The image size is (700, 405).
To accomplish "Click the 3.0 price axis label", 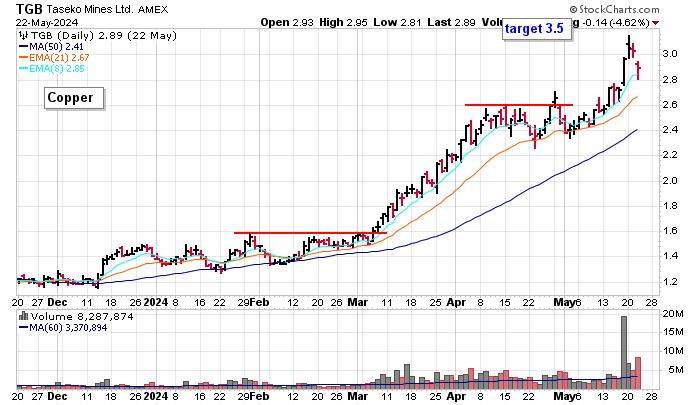I will coord(670,54).
